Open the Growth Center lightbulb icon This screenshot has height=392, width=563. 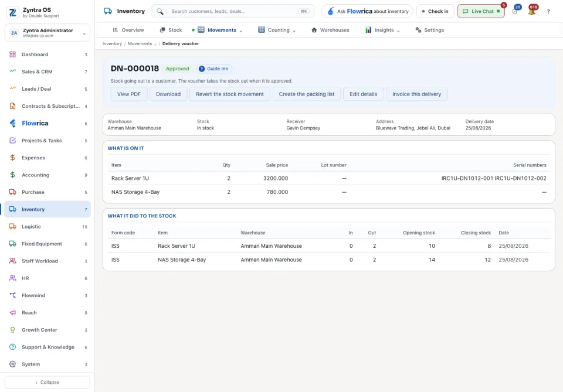click(x=12, y=330)
